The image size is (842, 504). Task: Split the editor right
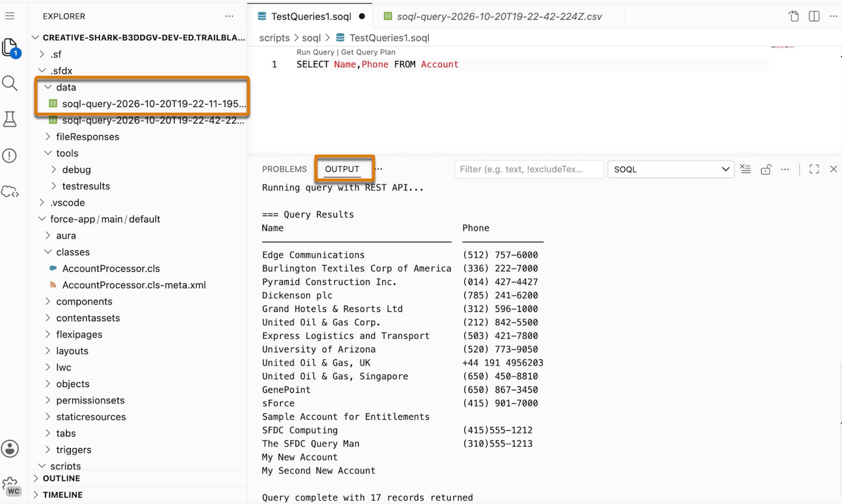coord(814,16)
